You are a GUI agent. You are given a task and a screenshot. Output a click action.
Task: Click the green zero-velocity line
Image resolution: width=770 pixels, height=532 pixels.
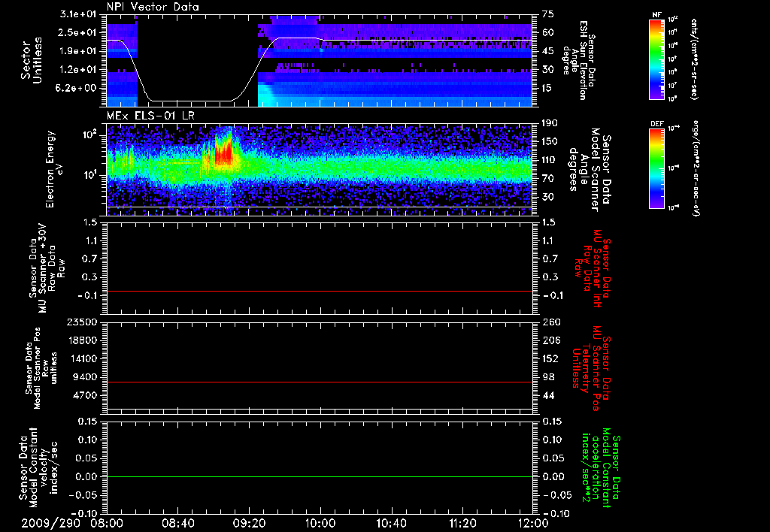320,476
